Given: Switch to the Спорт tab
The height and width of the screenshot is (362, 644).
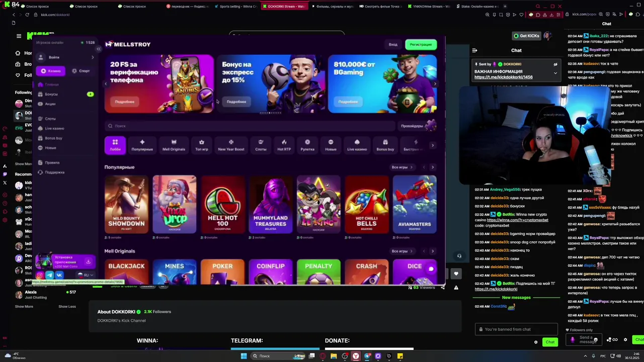Looking at the screenshot, I should (80, 71).
